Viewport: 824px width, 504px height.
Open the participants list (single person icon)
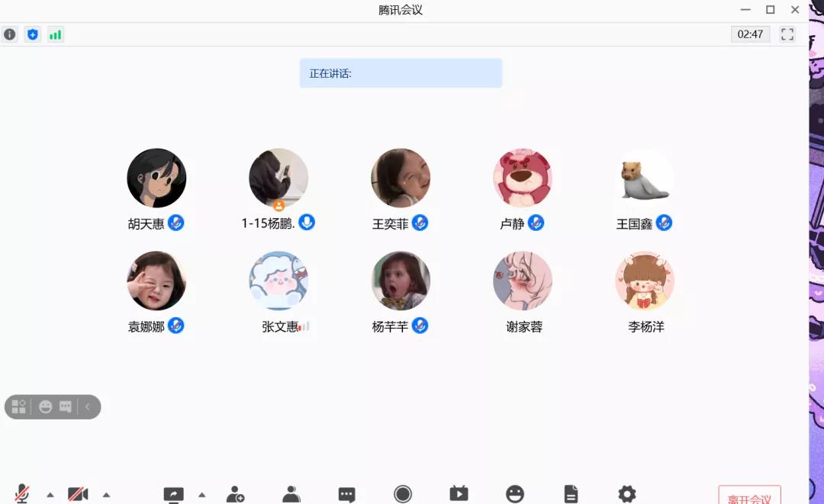[x=291, y=494]
